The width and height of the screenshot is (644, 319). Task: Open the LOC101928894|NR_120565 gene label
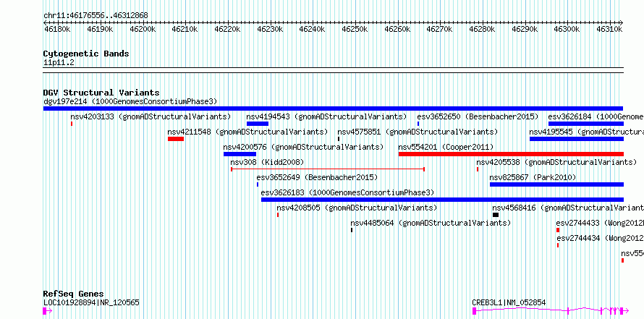click(91, 302)
